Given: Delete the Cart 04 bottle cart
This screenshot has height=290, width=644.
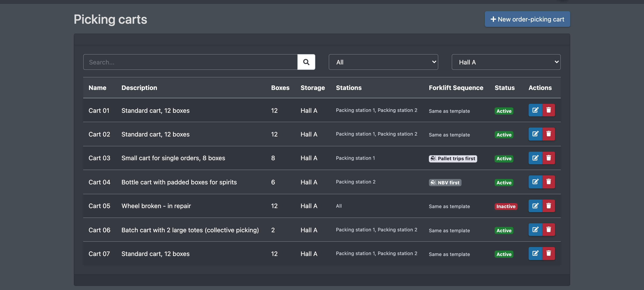Looking at the screenshot, I should (549, 182).
